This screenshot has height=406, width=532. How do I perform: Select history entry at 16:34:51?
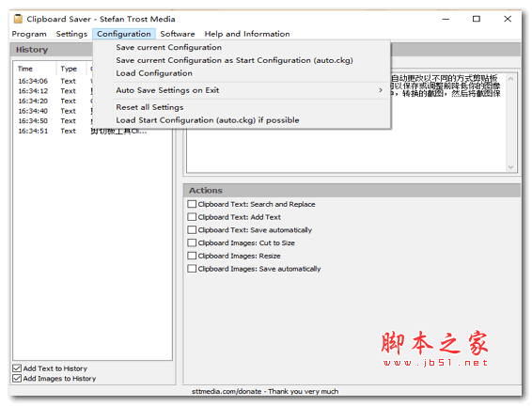coord(93,131)
